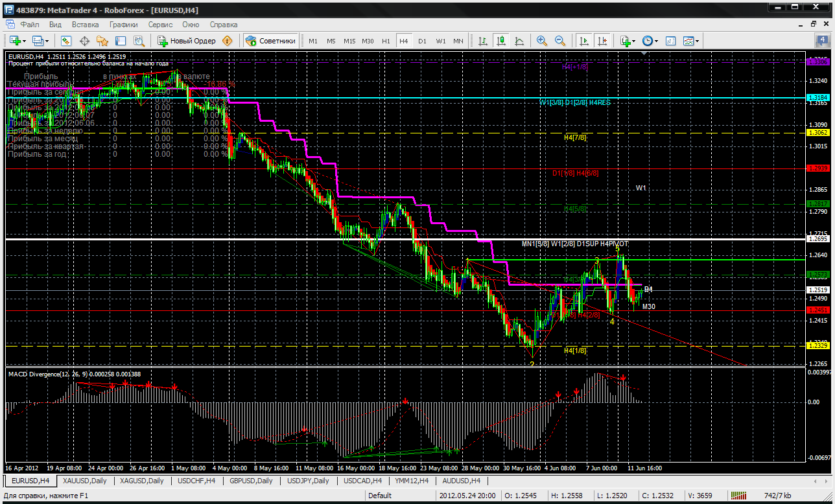Open the Navigator panel star-folder icon
Viewport: 835px width, 504px height.
pyautogui.click(x=102, y=41)
